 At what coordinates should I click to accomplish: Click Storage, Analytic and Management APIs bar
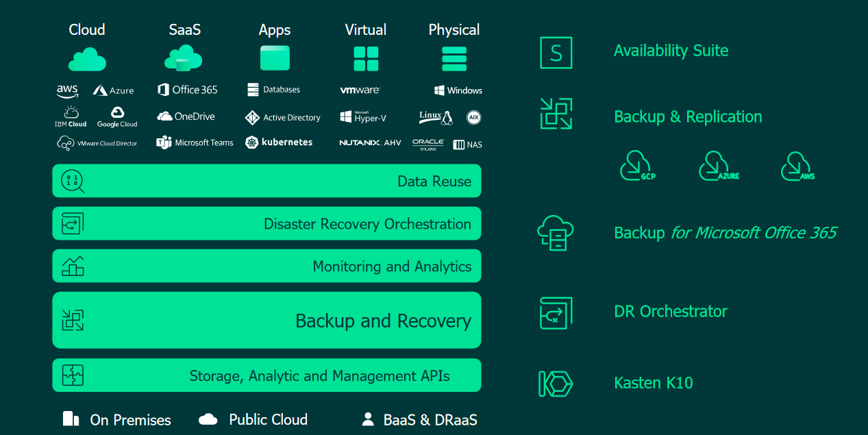[x=266, y=375]
